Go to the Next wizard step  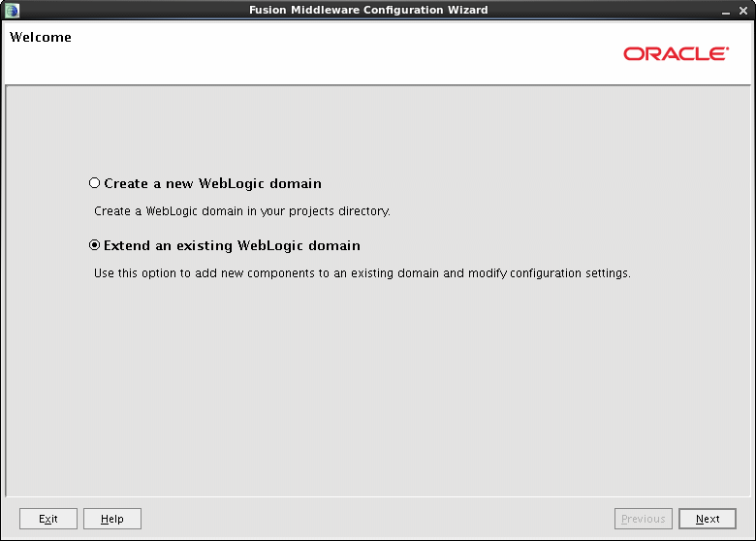coord(708,519)
